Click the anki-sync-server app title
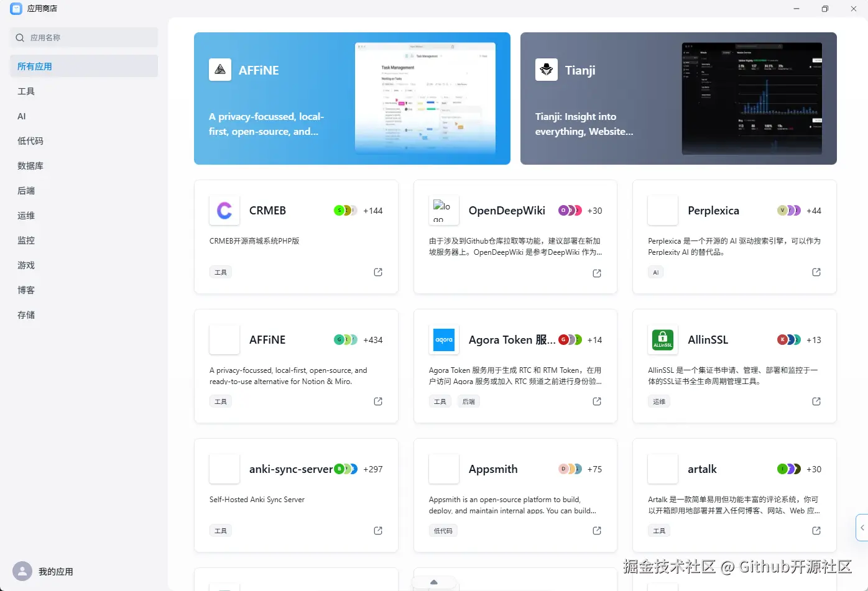This screenshot has height=591, width=868. pyautogui.click(x=291, y=469)
